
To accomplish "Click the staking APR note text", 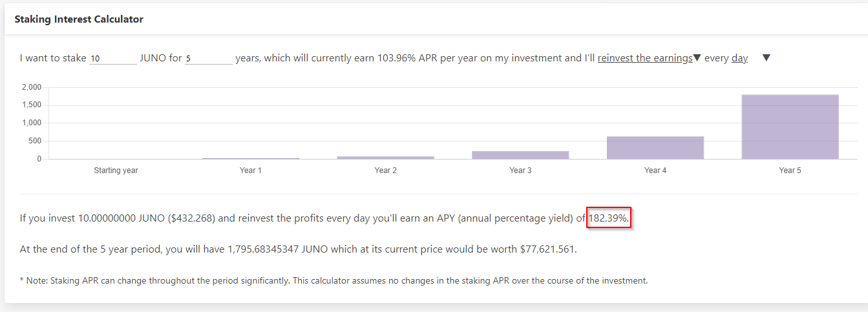I will click(333, 281).
